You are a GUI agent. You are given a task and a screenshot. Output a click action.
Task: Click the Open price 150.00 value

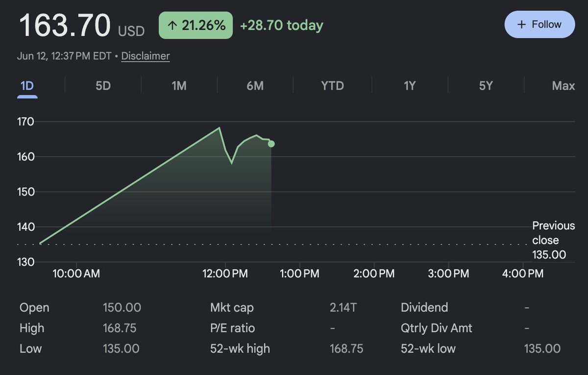click(122, 308)
